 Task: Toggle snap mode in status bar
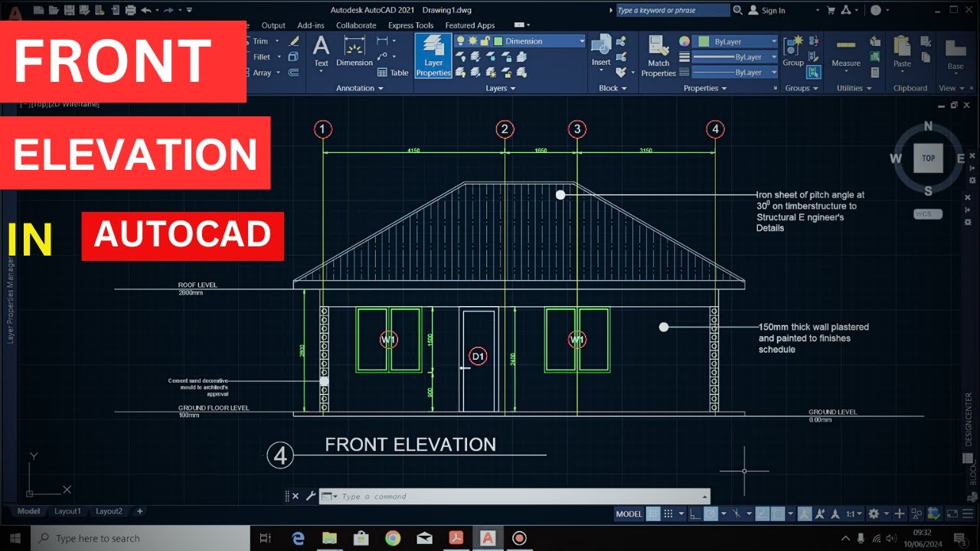point(668,514)
